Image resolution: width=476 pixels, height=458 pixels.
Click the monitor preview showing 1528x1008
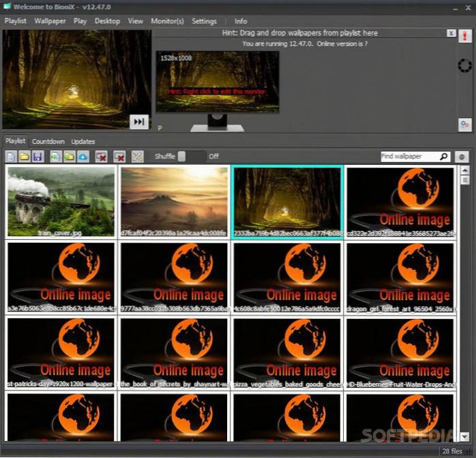pyautogui.click(x=217, y=82)
